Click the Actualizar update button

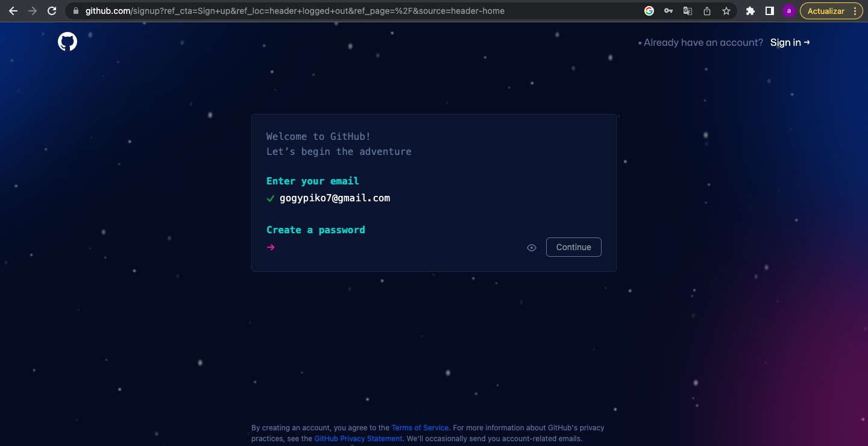coord(825,11)
